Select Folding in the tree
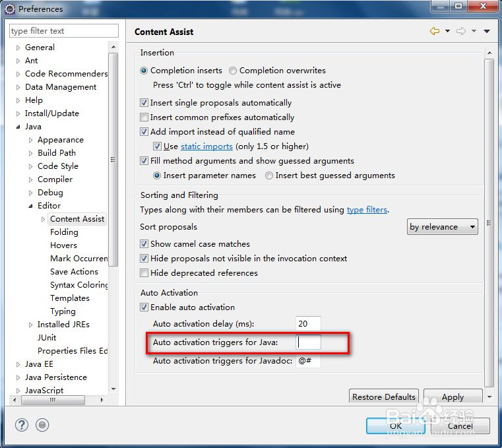Image resolution: width=502 pixels, height=448 pixels. (64, 232)
